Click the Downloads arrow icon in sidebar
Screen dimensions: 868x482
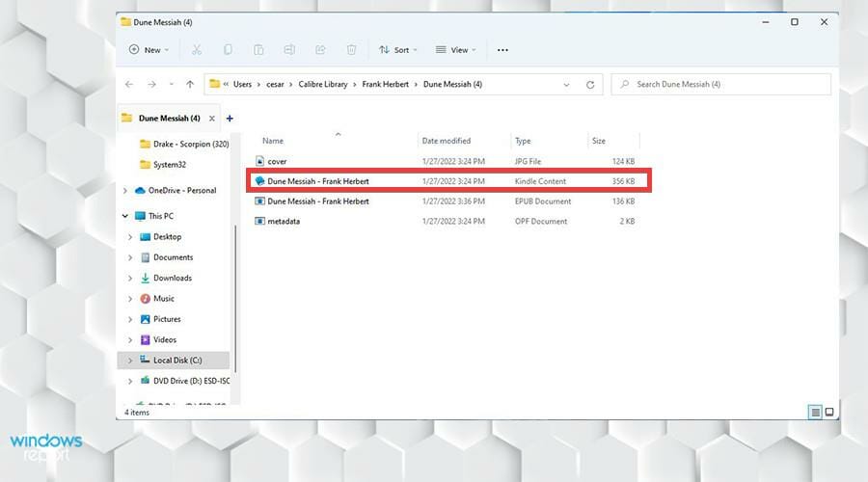(x=145, y=278)
